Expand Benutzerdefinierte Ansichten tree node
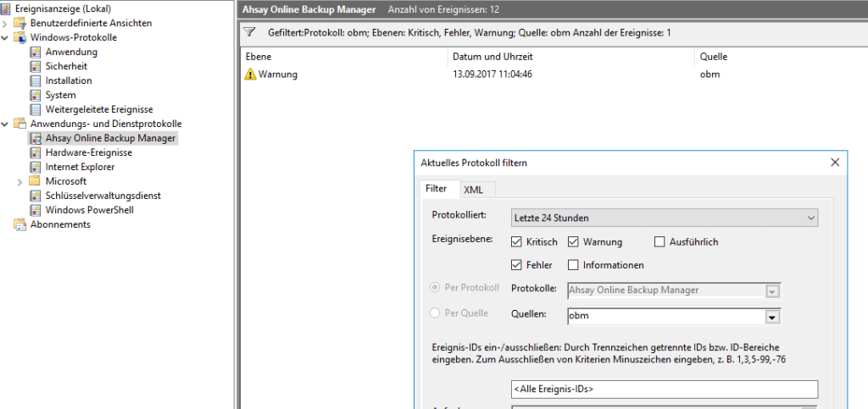Screen dimensions: 868x409 point(5,23)
